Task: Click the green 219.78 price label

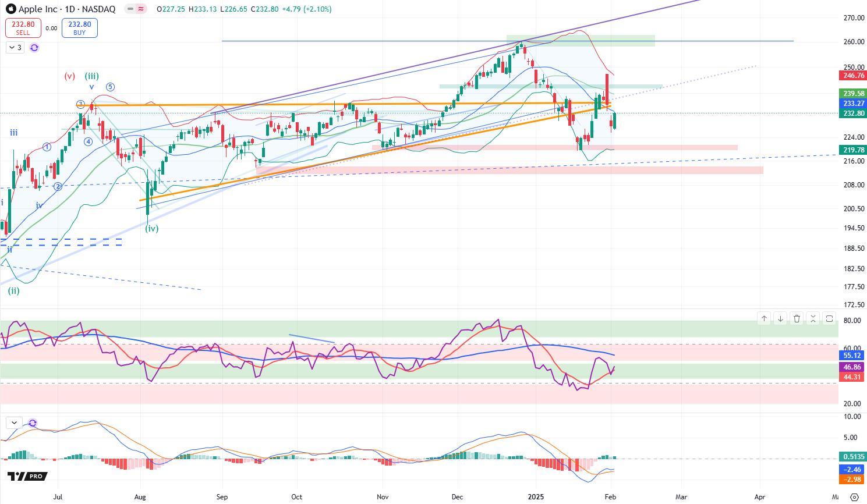Action: click(x=853, y=150)
